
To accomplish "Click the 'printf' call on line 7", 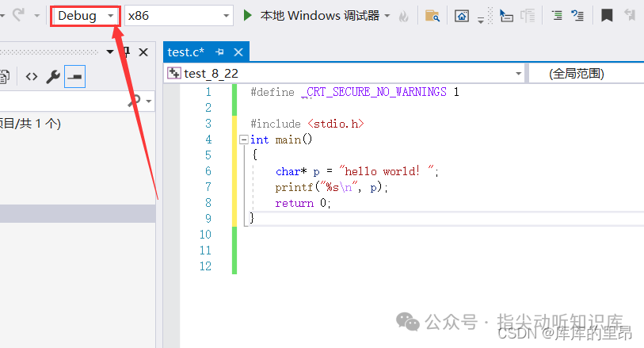I will 294,187.
